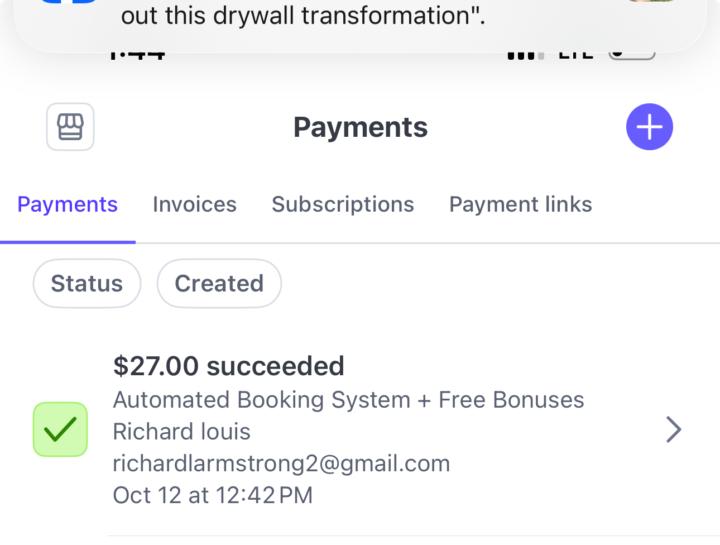The width and height of the screenshot is (720, 545).
Task: Tap the purple plus create button
Action: [649, 127]
